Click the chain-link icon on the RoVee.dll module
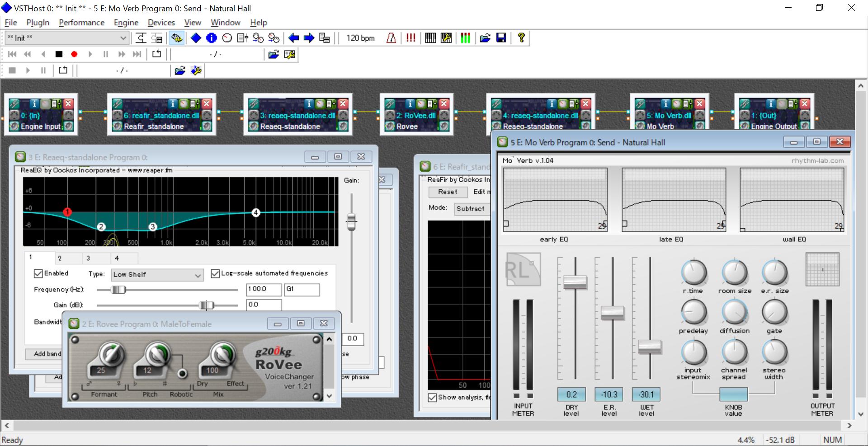The image size is (868, 446). pos(390,103)
